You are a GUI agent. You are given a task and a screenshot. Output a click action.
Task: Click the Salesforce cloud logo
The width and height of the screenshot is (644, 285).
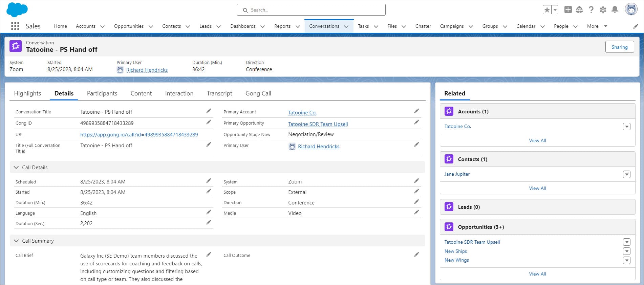(17, 9)
